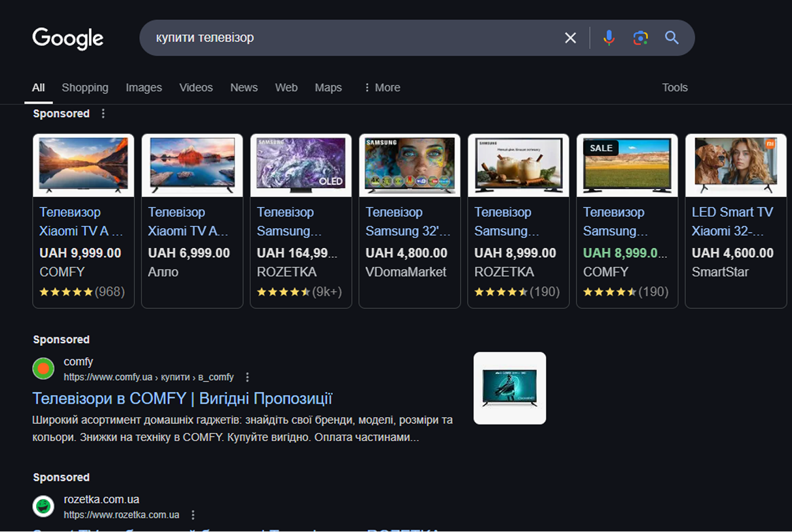
Task: Click the comfy ad TV thumbnail
Action: tap(509, 388)
